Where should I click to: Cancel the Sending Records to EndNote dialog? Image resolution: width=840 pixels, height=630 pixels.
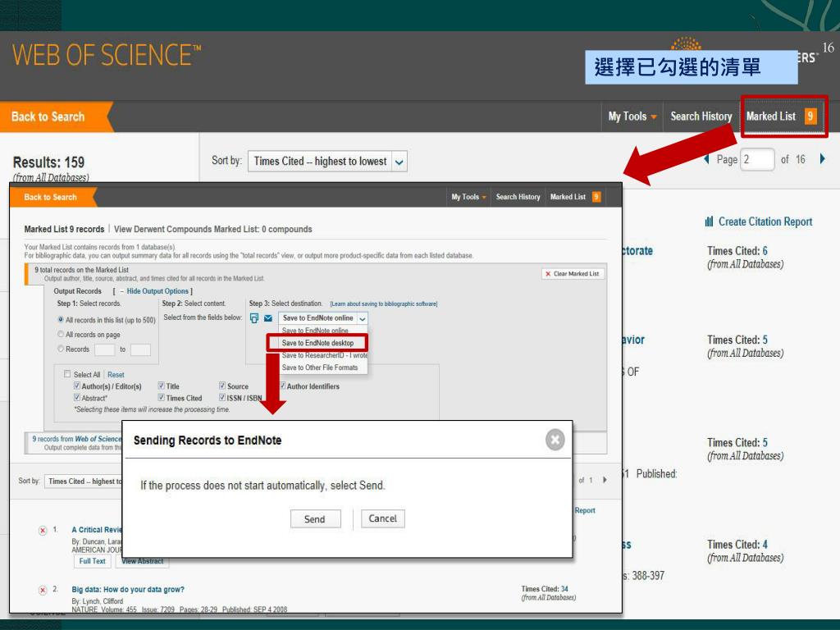[382, 518]
